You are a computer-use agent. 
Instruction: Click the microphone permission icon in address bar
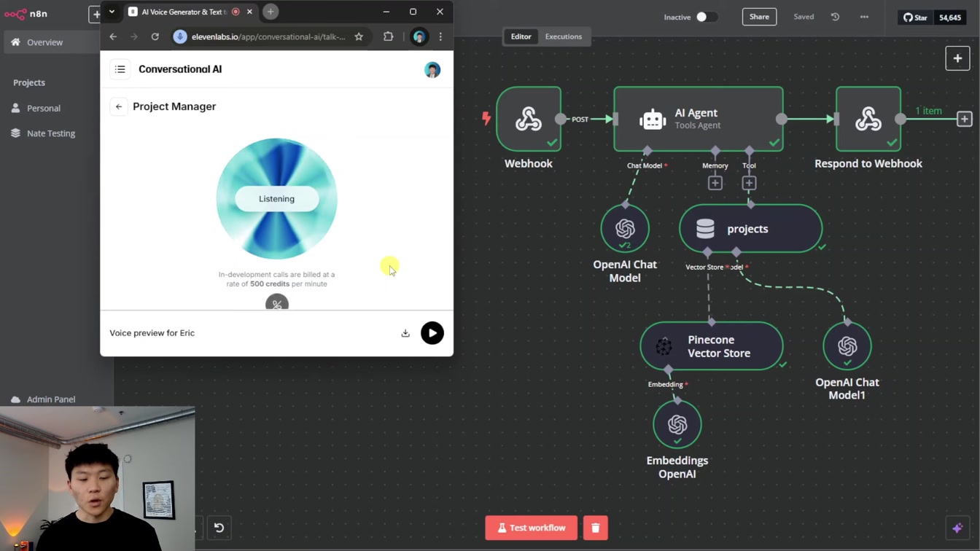click(180, 36)
